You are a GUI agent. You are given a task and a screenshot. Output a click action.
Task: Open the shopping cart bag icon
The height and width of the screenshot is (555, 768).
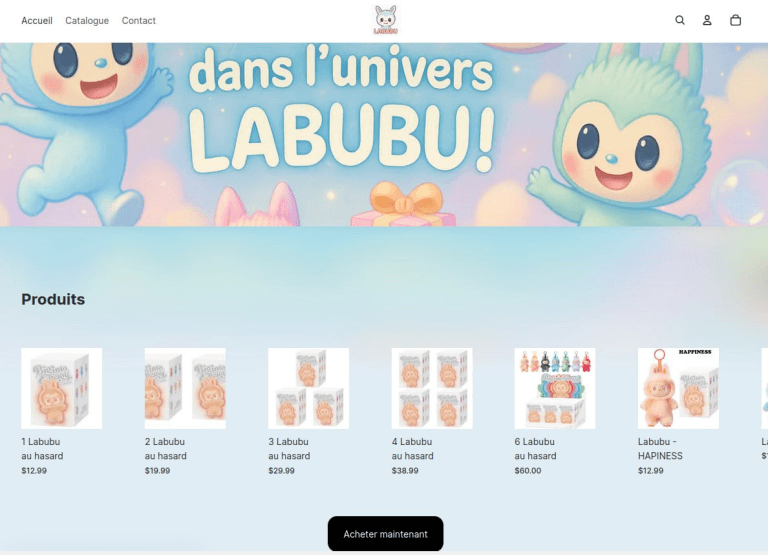coord(735,20)
